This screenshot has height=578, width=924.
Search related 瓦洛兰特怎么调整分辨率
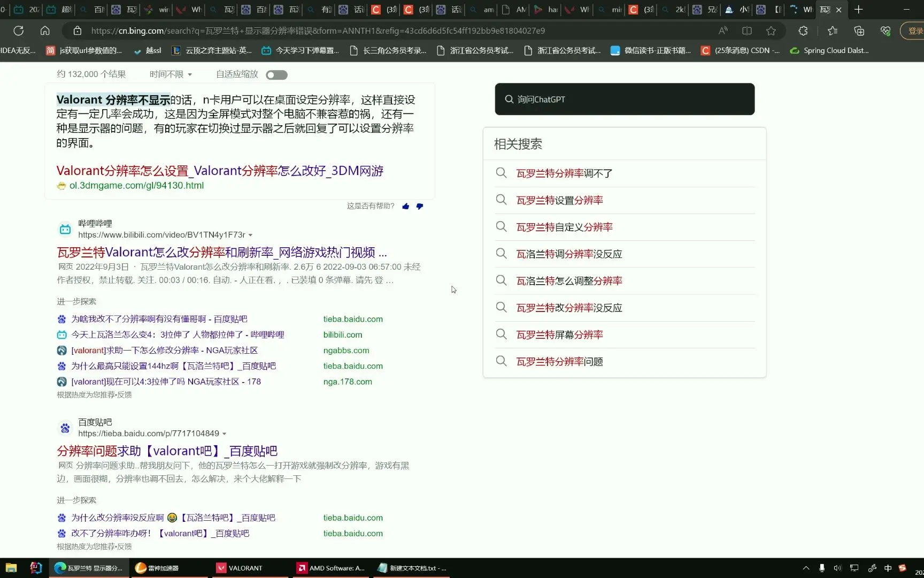(569, 280)
